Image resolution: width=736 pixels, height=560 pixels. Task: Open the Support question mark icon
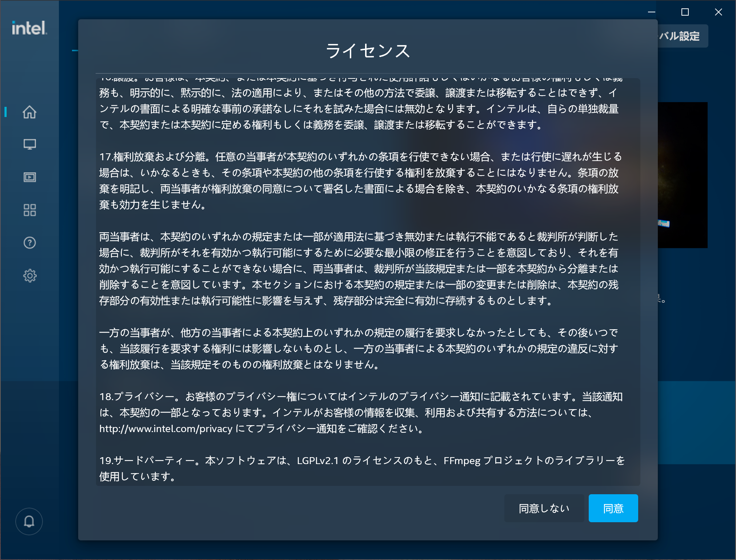pyautogui.click(x=29, y=243)
